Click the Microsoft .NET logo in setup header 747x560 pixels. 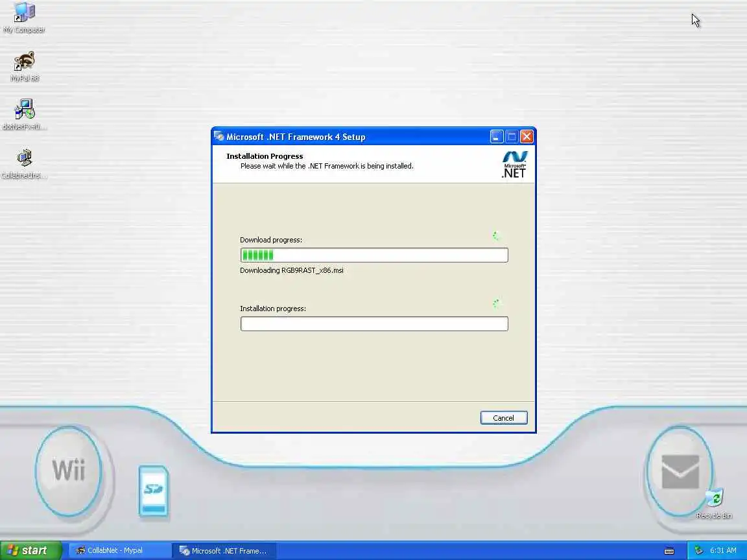pos(514,164)
